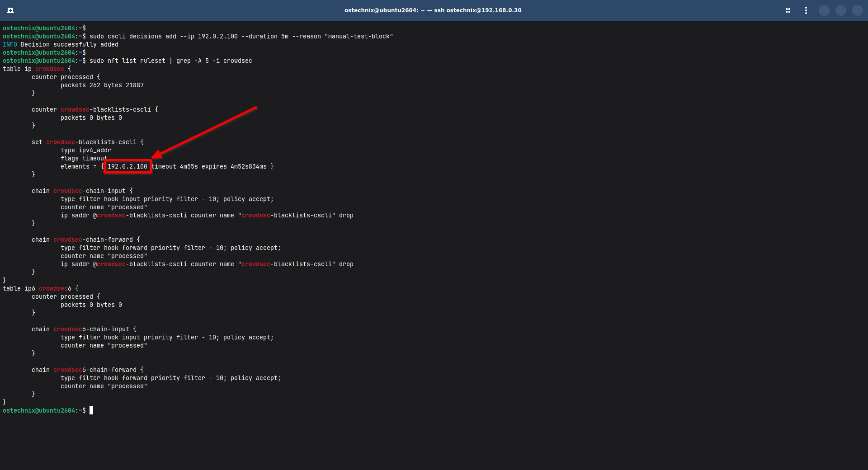
Task: Open the grid view icon in title bar
Action: [788, 10]
